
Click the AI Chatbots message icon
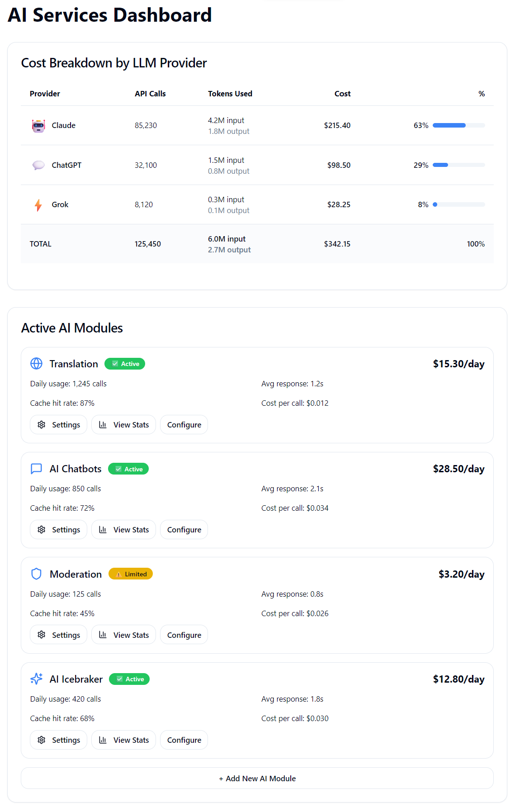click(36, 469)
